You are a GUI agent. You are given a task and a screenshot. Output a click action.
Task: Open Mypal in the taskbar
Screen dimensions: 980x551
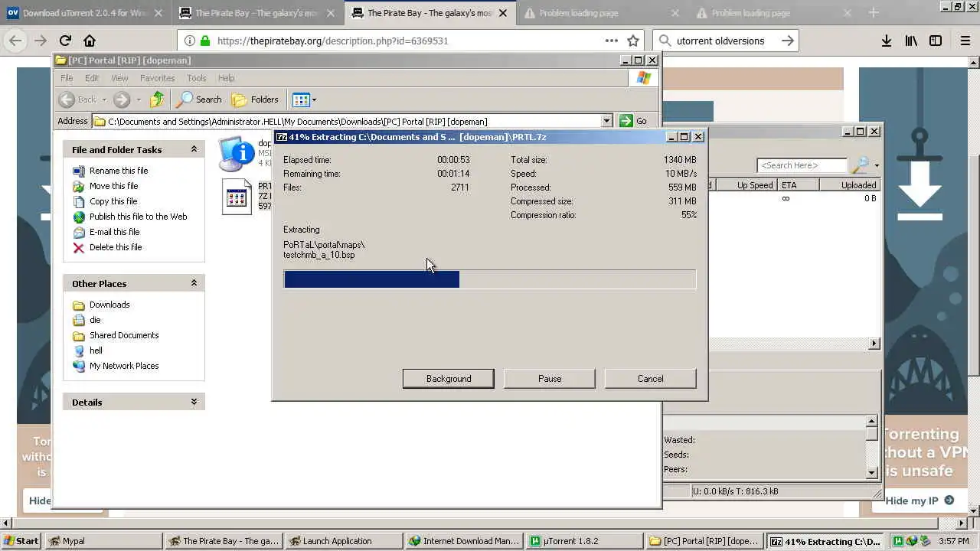[104, 541]
